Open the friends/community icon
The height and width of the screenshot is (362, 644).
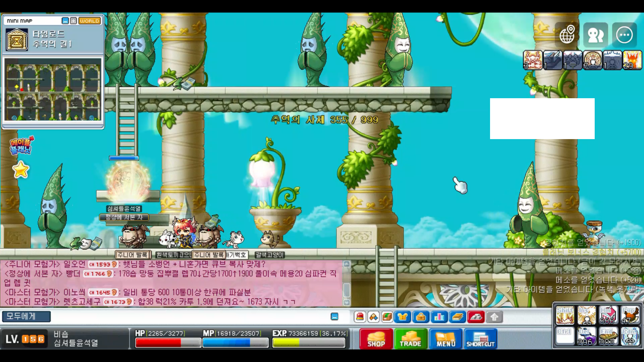click(x=595, y=35)
